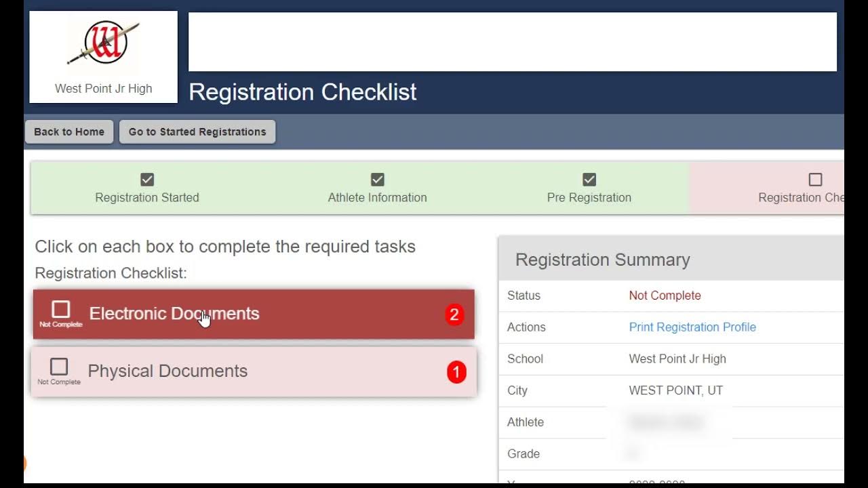Go to the Athlete Information step

[378, 198]
